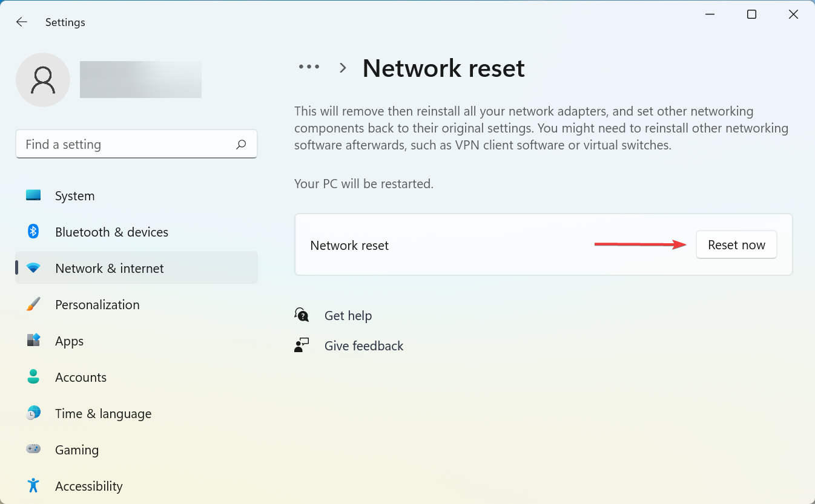Click the Accessibility figure icon
The width and height of the screenshot is (815, 504).
coord(33,486)
